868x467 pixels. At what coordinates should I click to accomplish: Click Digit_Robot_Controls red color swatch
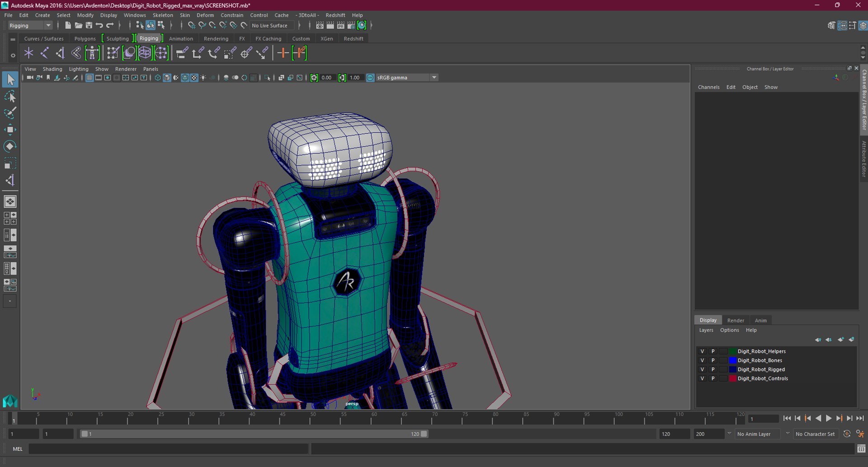pyautogui.click(x=733, y=378)
